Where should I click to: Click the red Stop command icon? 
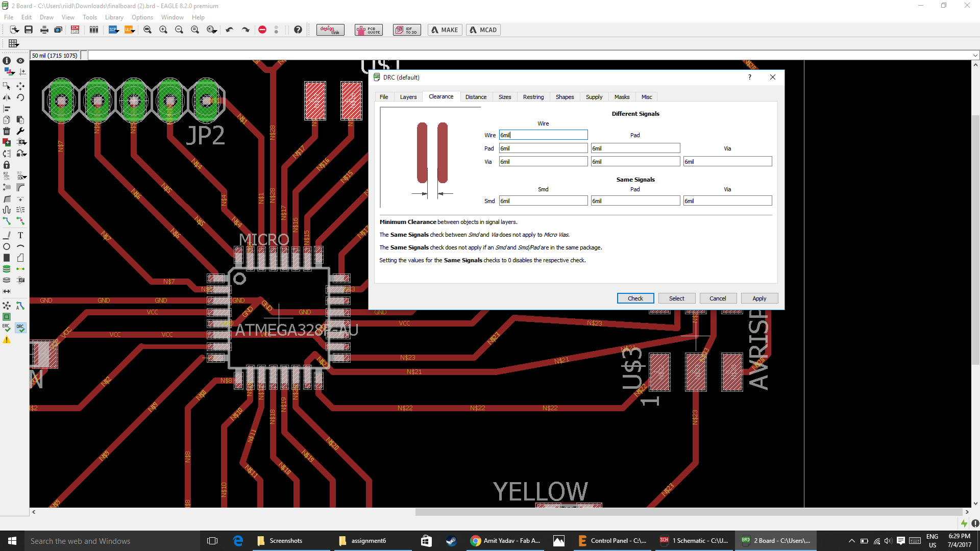pyautogui.click(x=262, y=30)
